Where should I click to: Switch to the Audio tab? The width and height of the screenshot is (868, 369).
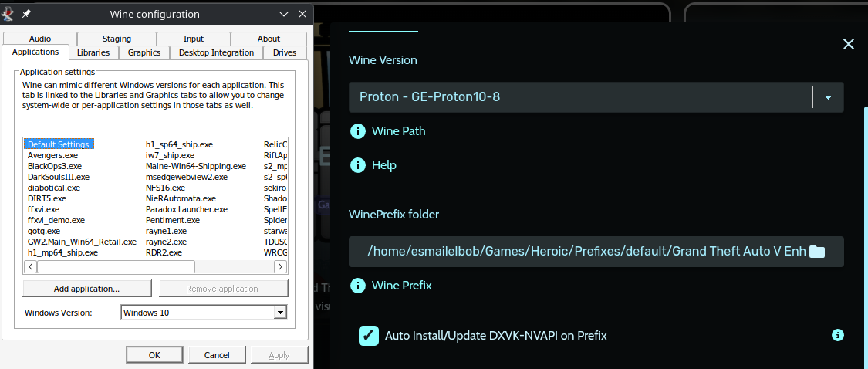(x=40, y=39)
